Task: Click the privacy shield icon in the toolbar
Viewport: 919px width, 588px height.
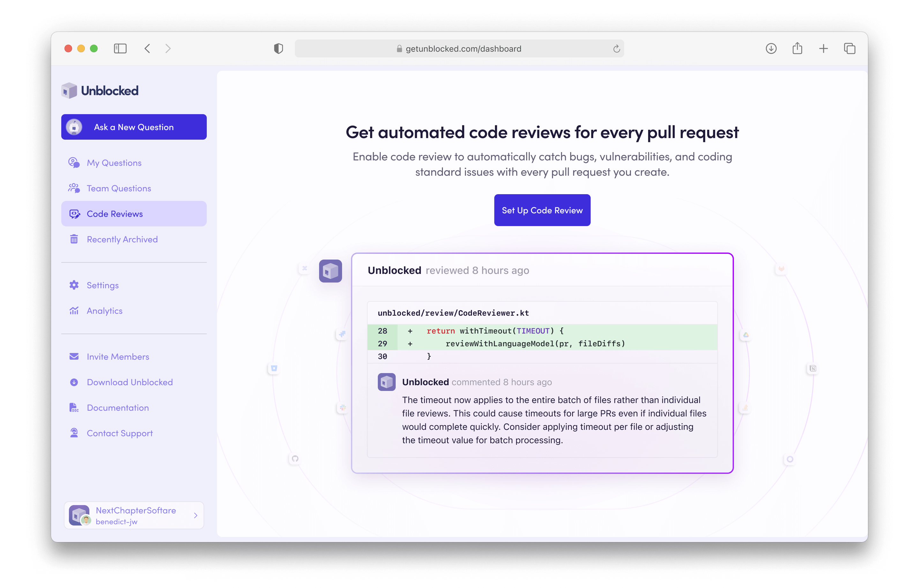Action: tap(279, 48)
